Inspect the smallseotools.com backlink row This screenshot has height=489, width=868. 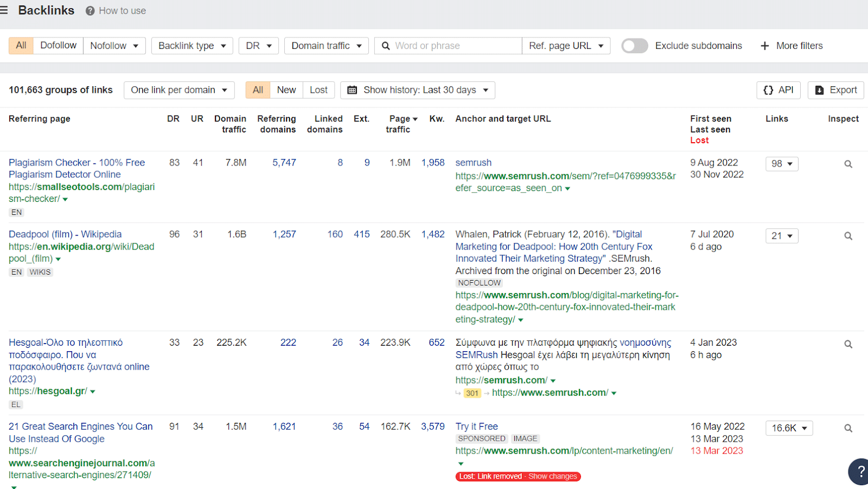tap(847, 163)
